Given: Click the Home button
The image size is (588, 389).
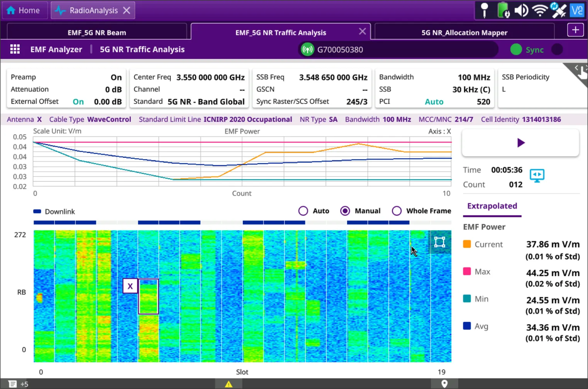Looking at the screenshot, I should 24,10.
